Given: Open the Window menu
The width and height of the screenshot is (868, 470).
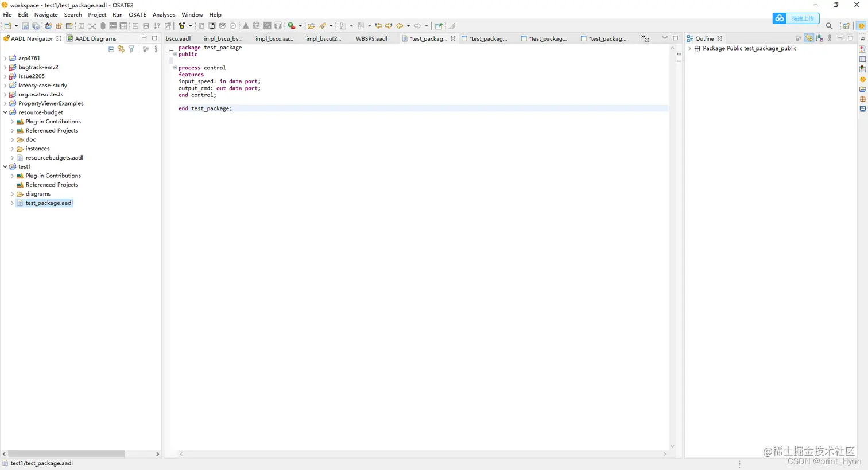Looking at the screenshot, I should pyautogui.click(x=192, y=15).
